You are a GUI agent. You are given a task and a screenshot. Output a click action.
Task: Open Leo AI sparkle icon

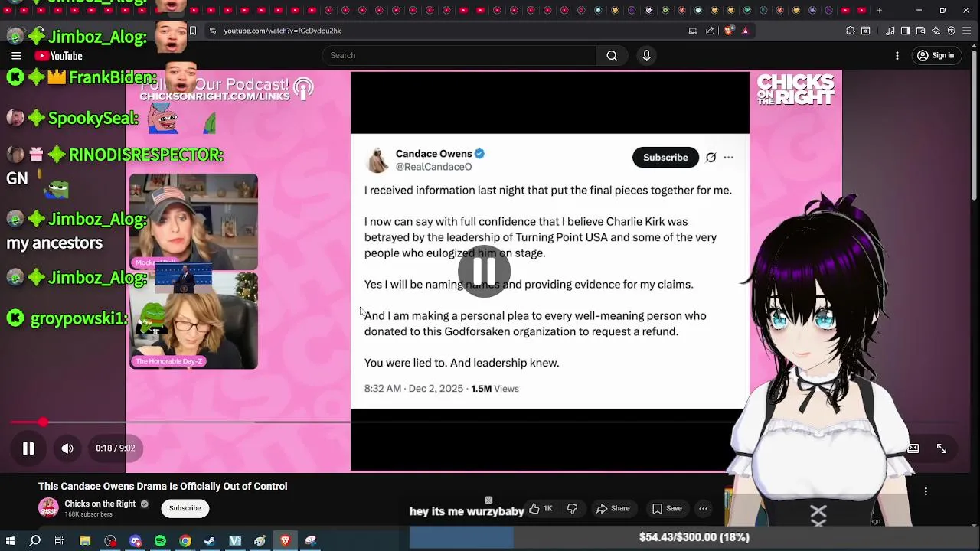pyautogui.click(x=936, y=31)
